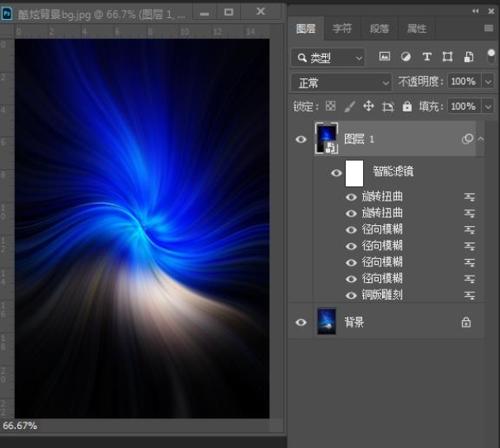Filter layers by adjustment layer icon
The image size is (500, 448).
[406, 57]
